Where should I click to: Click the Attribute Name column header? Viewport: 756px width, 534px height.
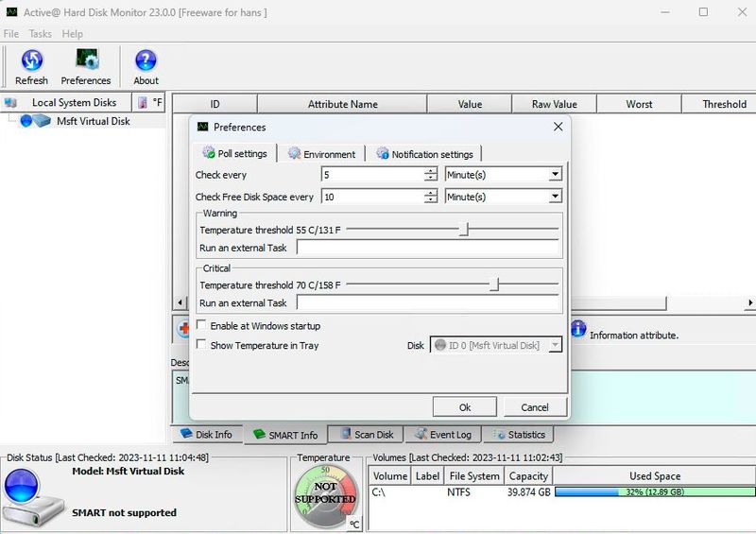tap(342, 104)
